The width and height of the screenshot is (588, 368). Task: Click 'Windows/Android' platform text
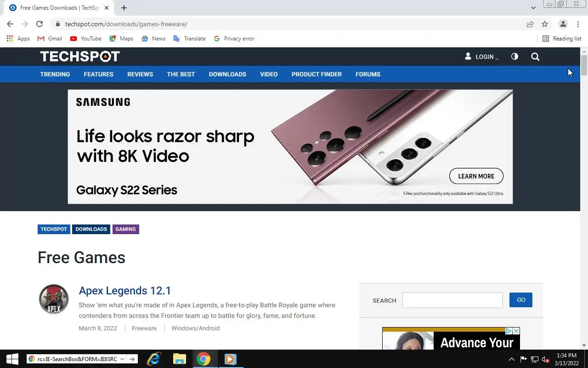pos(196,328)
